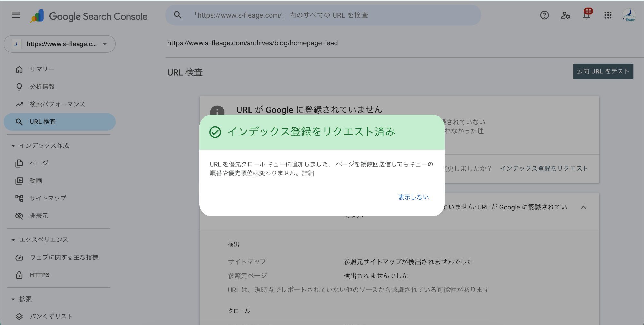The height and width of the screenshot is (325, 644).
Task: Open the サマリー overview page
Action: [42, 69]
